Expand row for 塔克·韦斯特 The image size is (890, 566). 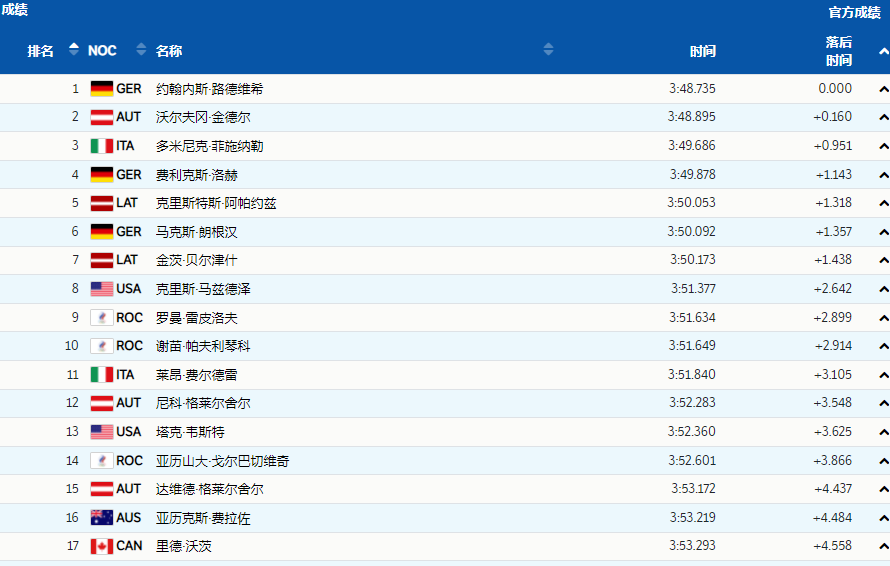coord(883,433)
